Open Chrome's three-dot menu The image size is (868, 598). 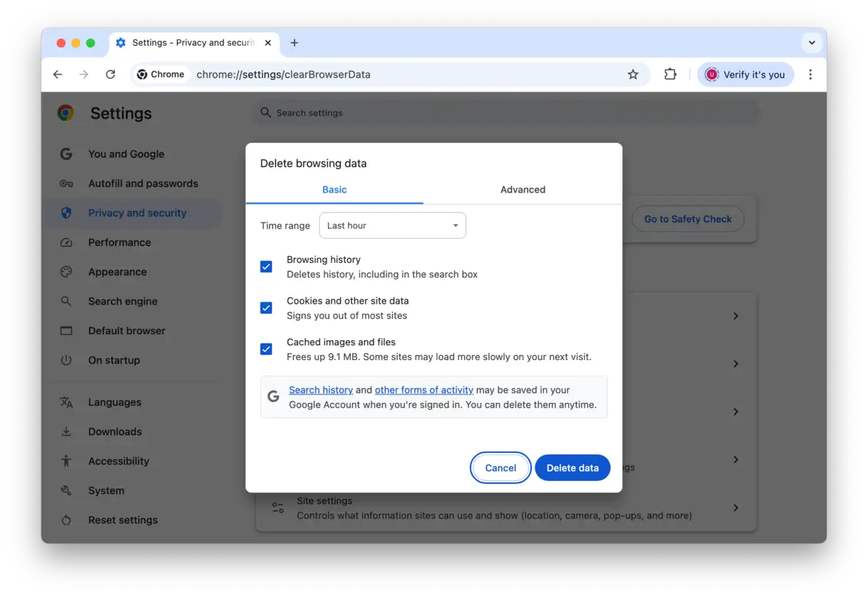point(810,74)
